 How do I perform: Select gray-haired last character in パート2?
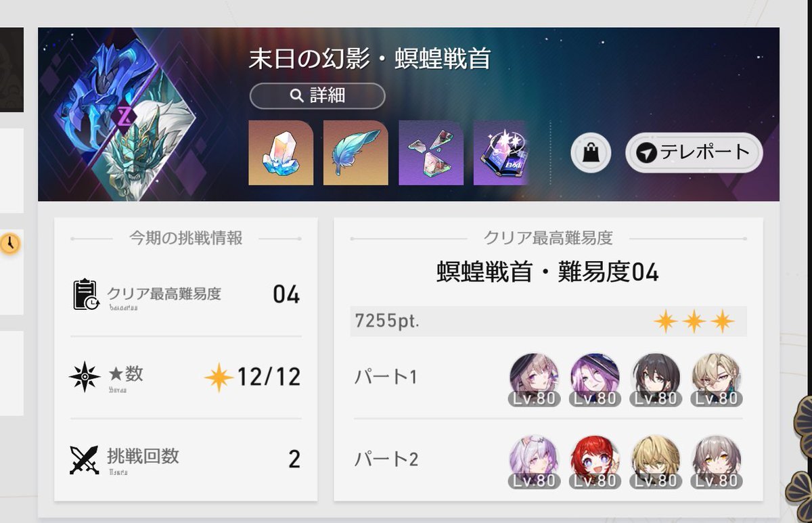[717, 462]
